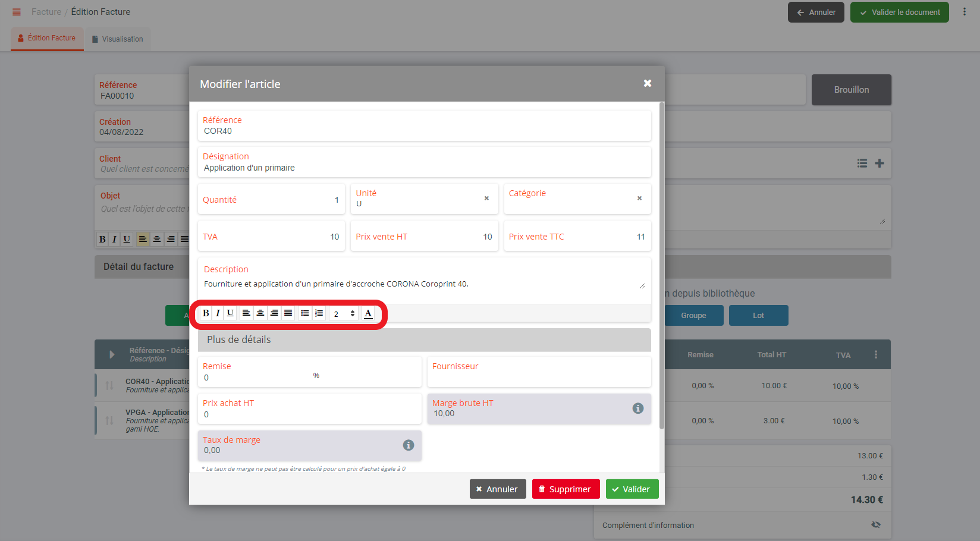Toggle Complément d'information visibility eye icon

point(875,525)
